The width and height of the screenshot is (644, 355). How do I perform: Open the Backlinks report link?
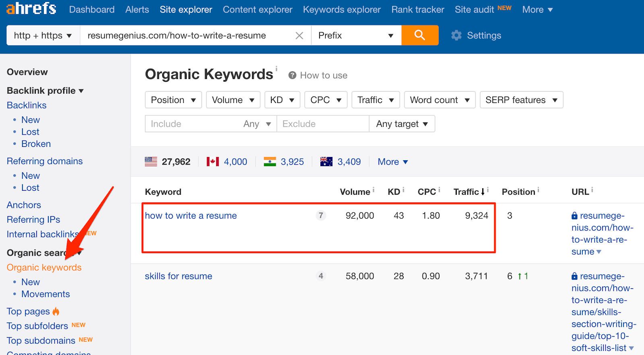[x=27, y=105]
